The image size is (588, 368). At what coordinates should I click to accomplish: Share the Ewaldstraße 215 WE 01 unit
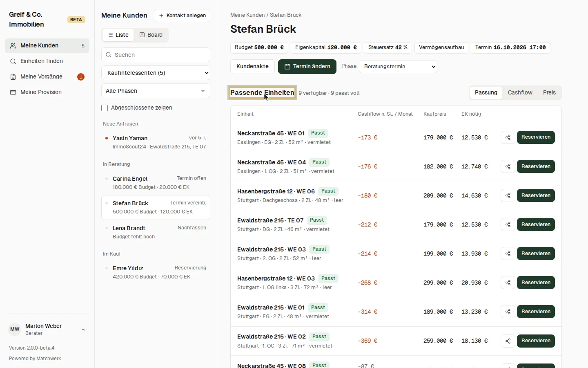tap(508, 312)
